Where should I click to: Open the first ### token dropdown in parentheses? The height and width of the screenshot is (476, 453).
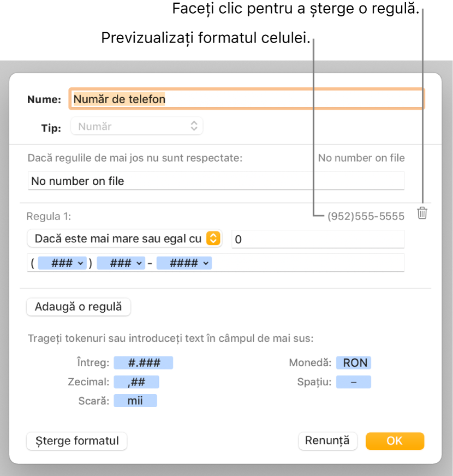(x=62, y=263)
